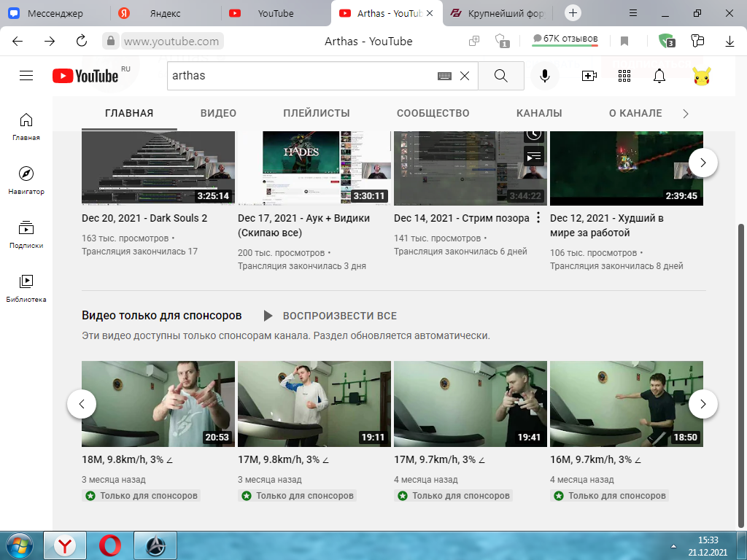Open the Dec 20, 2021 - Dark Souls 2 video title
The height and width of the screenshot is (560, 747).
pyautogui.click(x=144, y=218)
